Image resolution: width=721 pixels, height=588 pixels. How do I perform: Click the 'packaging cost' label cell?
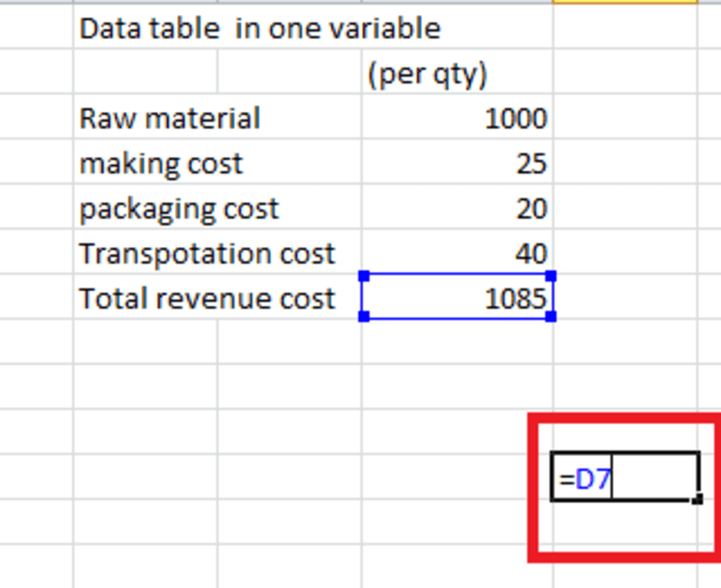pos(218,206)
